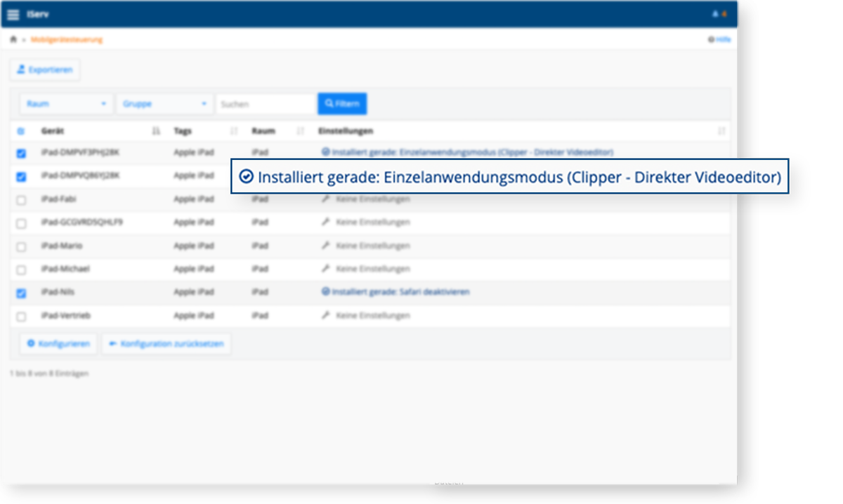Open the IServ hamburger navigation menu
843x504 pixels.
[13, 15]
